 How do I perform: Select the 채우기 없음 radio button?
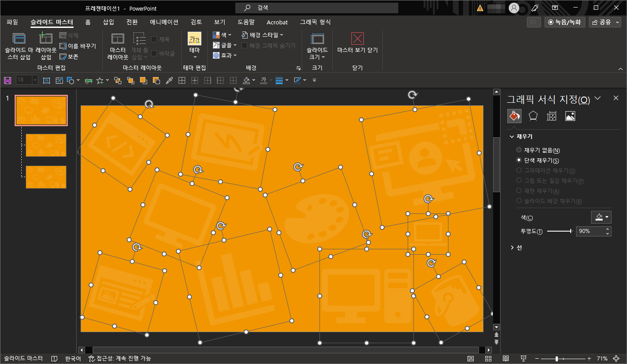coord(519,150)
